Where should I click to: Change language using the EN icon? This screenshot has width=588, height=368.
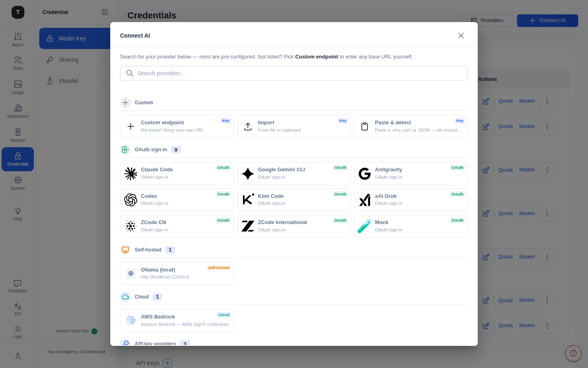click(x=18, y=309)
